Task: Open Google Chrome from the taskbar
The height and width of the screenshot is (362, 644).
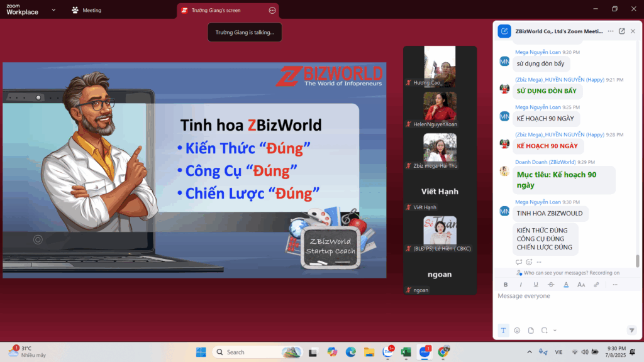Action: (443, 352)
